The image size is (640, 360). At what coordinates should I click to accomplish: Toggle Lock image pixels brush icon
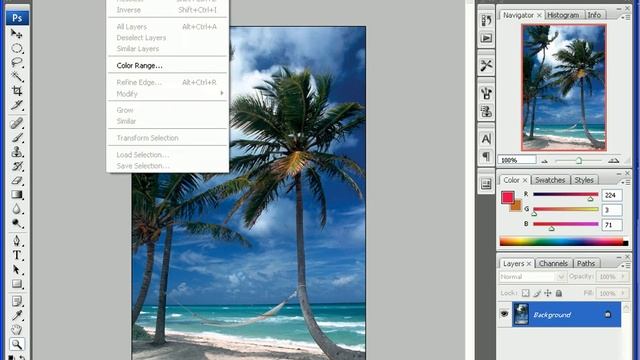[537, 293]
